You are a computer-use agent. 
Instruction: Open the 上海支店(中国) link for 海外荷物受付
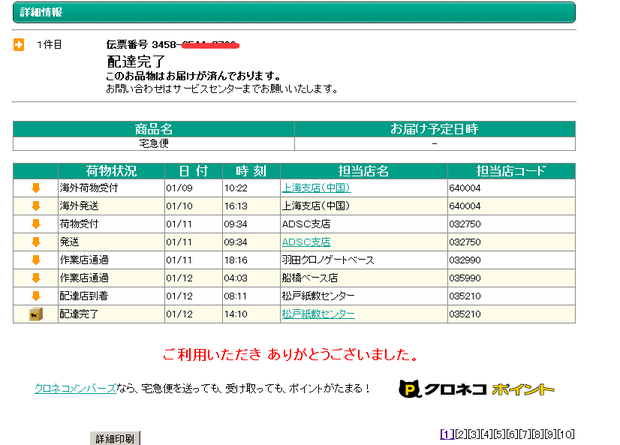pyautogui.click(x=315, y=187)
